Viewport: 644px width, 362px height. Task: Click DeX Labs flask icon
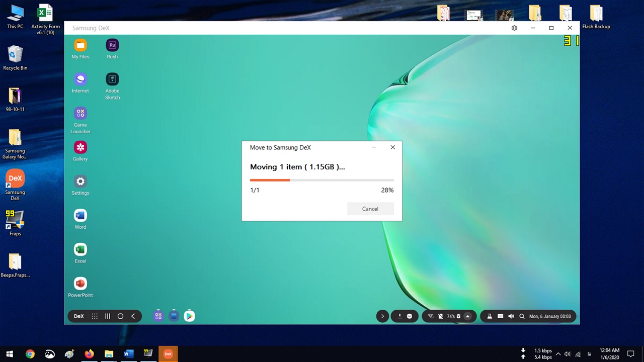pos(489,316)
